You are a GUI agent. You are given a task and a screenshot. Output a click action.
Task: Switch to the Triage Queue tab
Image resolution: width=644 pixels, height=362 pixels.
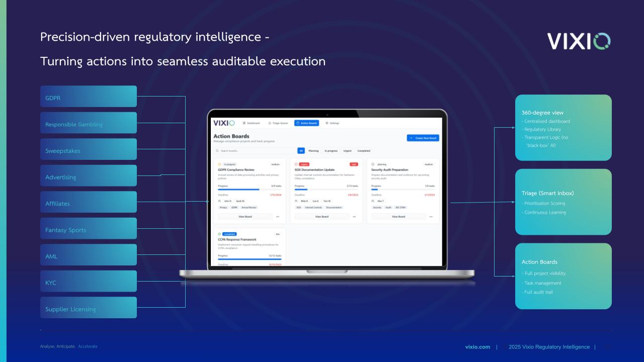[x=278, y=123]
